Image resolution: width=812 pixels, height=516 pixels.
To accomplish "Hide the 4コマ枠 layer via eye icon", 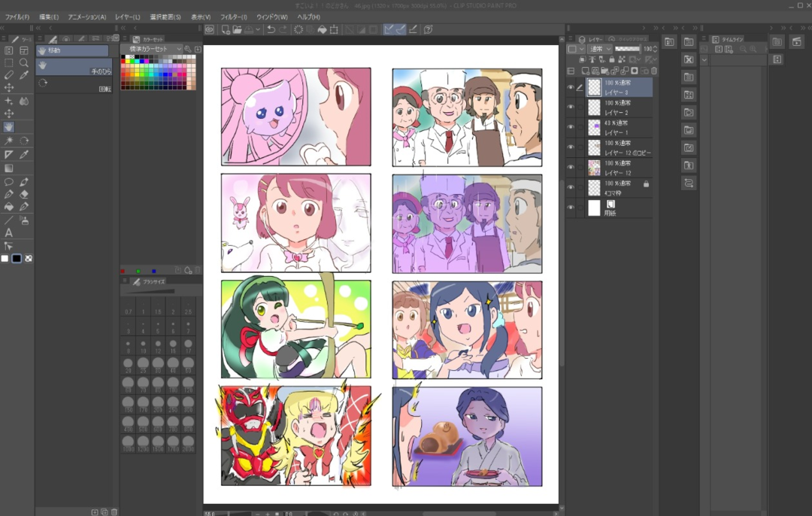I will coord(570,187).
